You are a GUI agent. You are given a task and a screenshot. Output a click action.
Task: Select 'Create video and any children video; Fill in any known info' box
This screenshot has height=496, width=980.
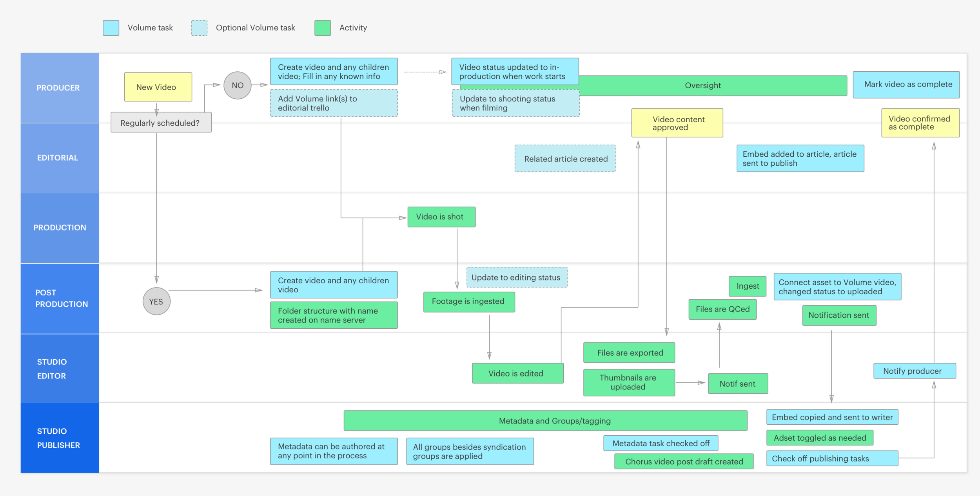(x=334, y=71)
